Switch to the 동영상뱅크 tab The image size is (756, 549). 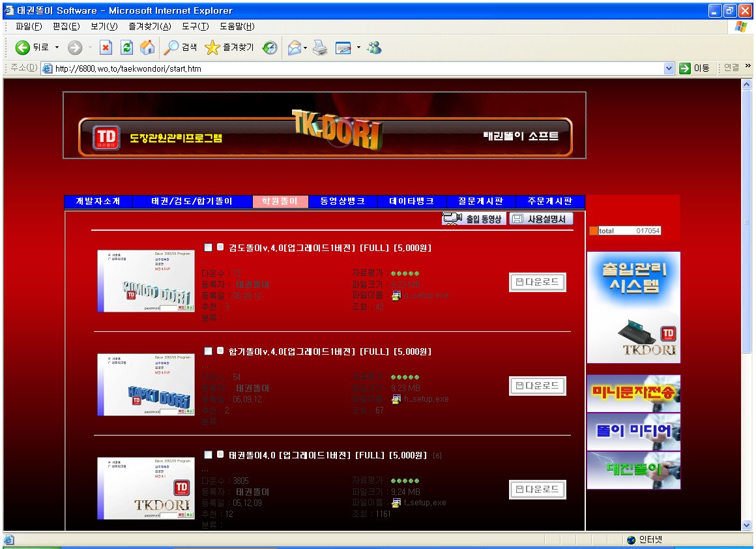(x=343, y=201)
